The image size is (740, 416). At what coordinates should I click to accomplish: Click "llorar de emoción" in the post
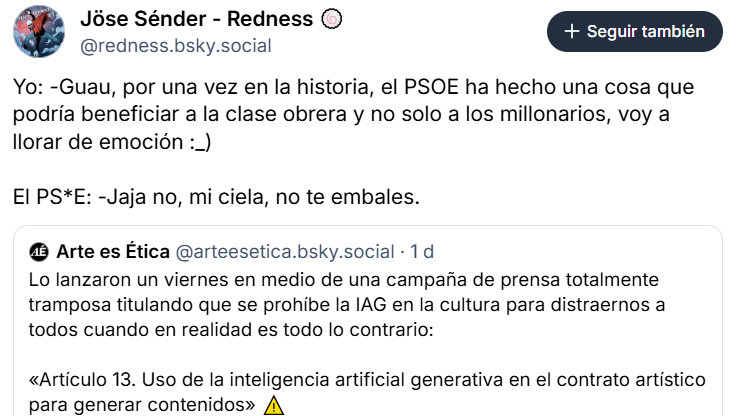pyautogui.click(x=89, y=143)
